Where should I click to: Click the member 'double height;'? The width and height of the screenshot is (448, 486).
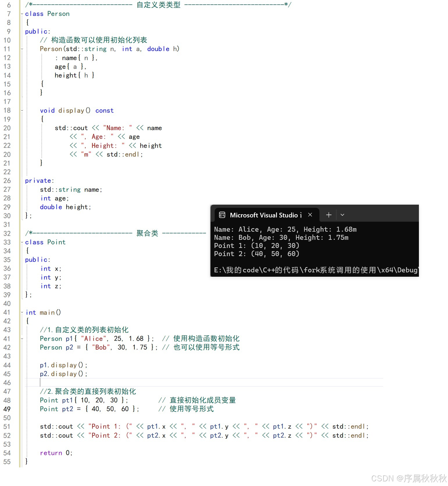coord(66,207)
